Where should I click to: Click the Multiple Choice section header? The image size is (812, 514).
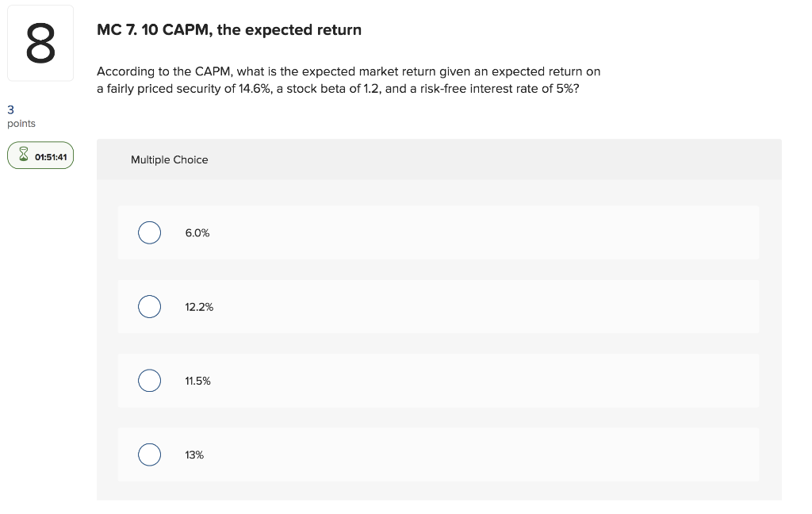click(169, 159)
